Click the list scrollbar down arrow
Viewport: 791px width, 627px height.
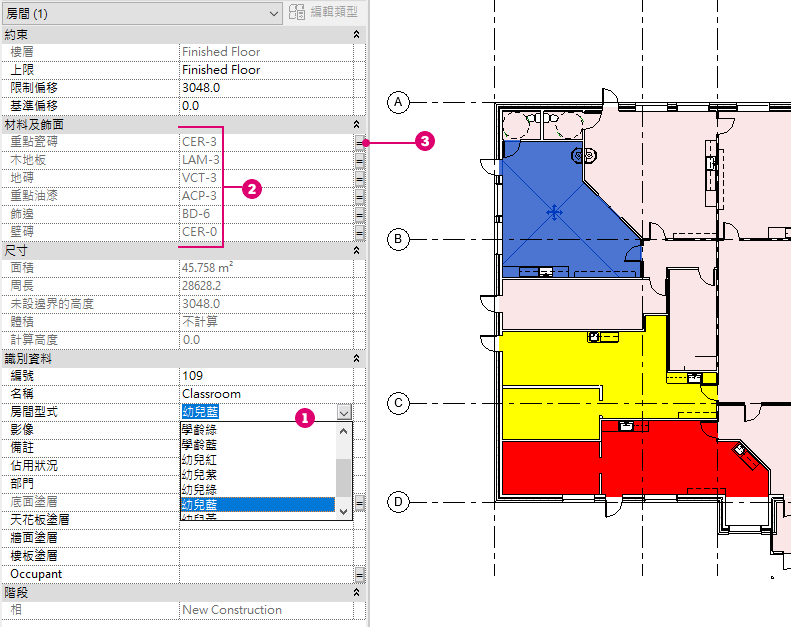coord(344,511)
